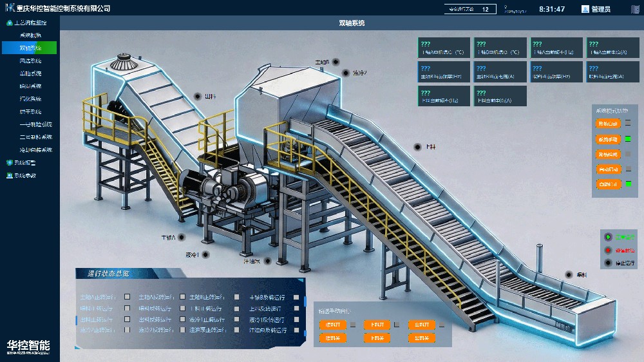Screen dimensions: 644x362
Task: Click the 管理员 user avatar icon
Action: tap(585, 9)
